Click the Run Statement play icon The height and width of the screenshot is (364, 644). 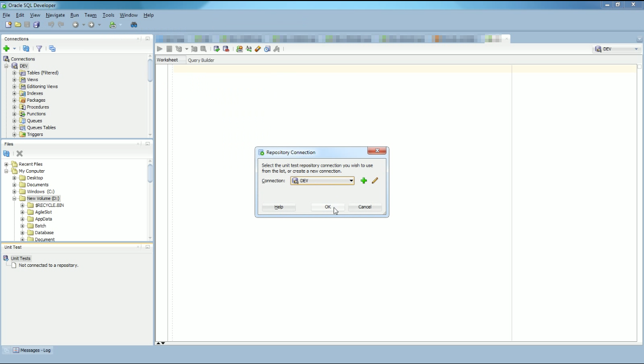tap(159, 49)
